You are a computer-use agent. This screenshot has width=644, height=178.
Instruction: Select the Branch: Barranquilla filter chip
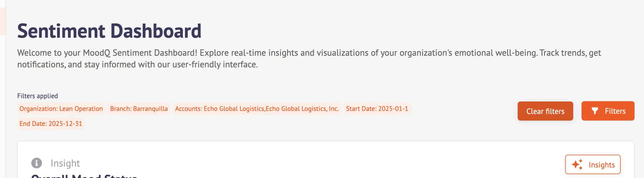(139, 109)
